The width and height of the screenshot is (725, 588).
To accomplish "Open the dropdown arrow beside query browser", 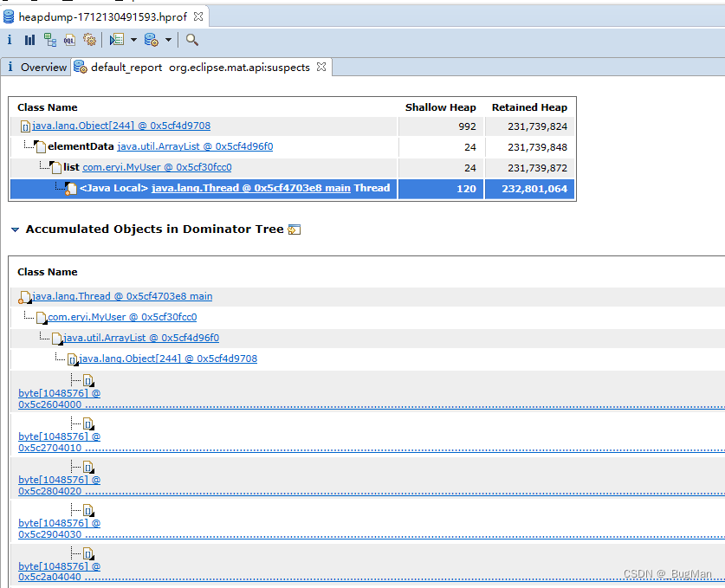I will pyautogui.click(x=168, y=40).
